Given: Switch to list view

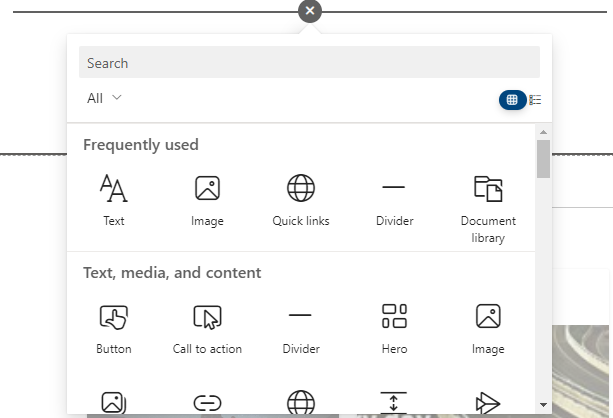Looking at the screenshot, I should coord(535,100).
